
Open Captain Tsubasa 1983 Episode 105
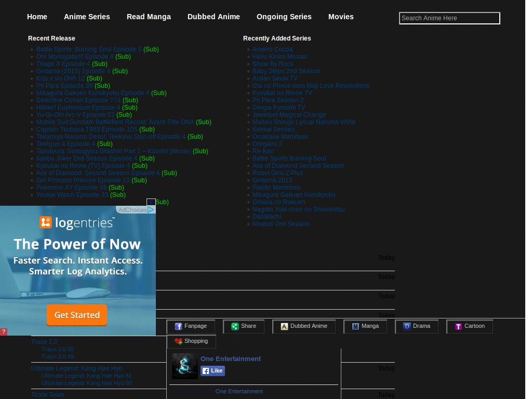[87, 129]
